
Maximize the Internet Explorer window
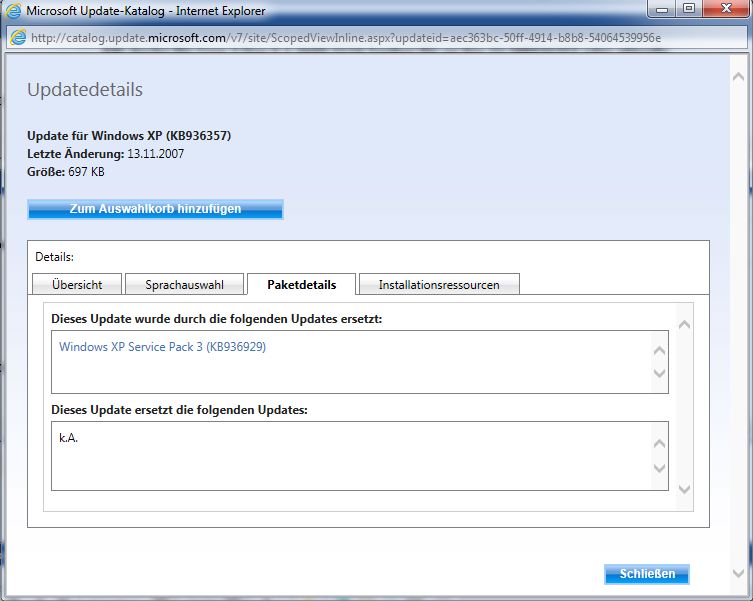[689, 9]
